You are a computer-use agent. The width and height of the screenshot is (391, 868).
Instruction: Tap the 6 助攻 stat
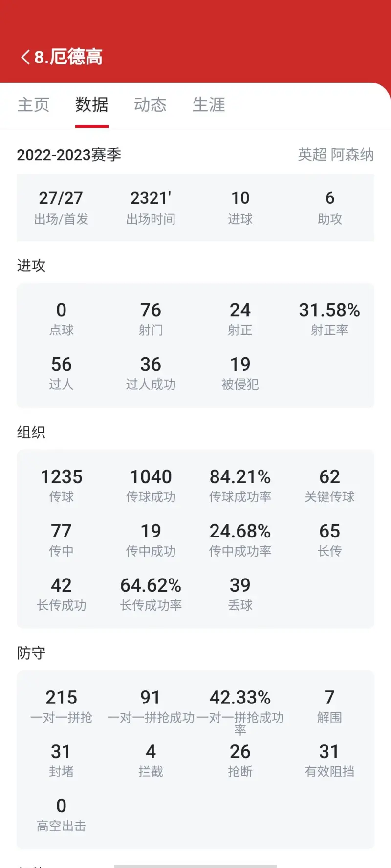330,207
